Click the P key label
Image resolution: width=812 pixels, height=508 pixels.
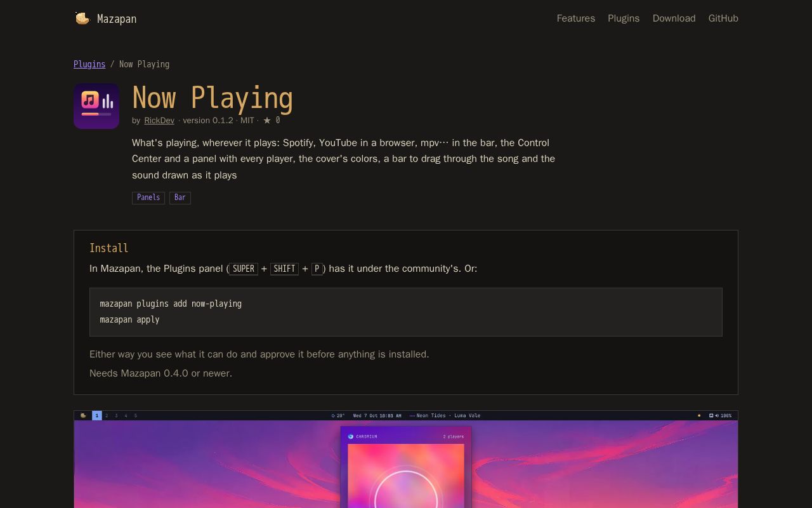317,269
